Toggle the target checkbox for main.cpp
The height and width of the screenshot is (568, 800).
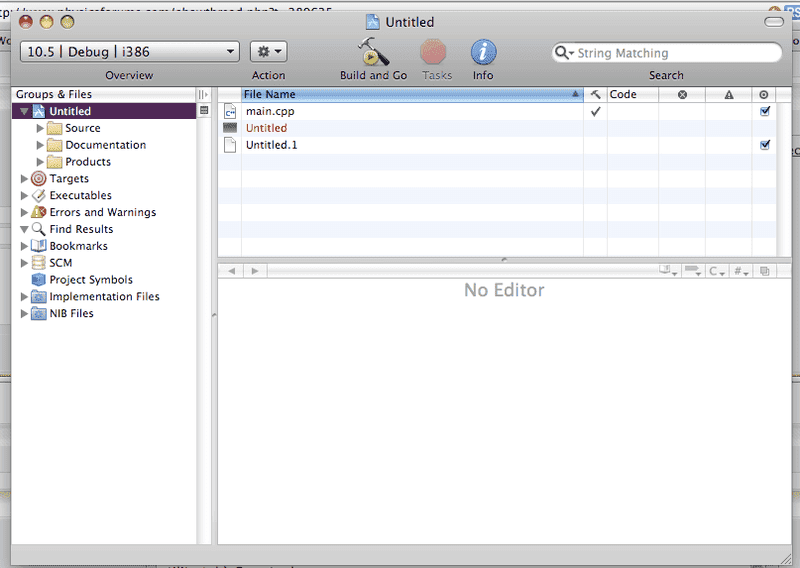click(x=765, y=112)
